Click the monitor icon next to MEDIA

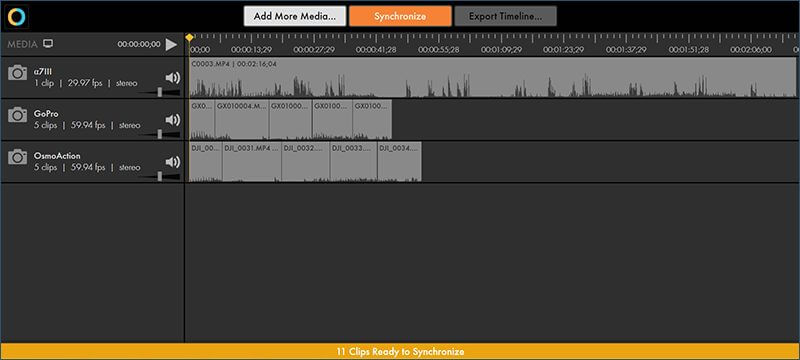pos(48,44)
